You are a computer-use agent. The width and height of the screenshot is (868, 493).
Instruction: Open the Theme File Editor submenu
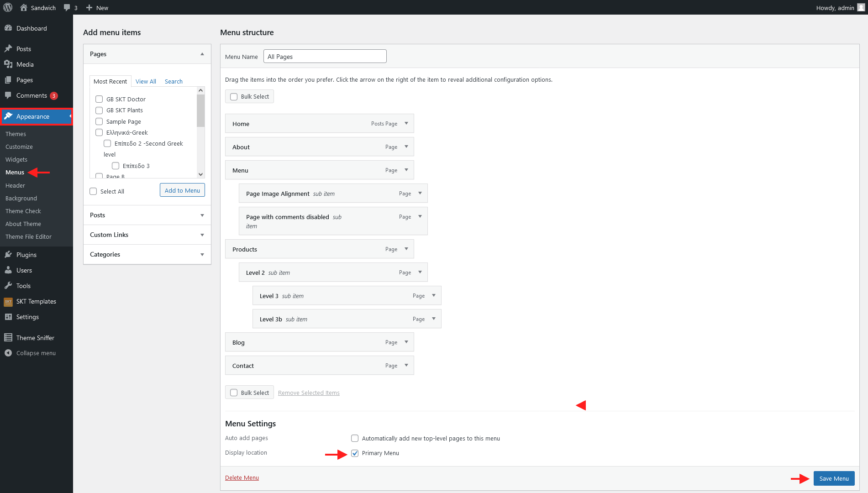click(28, 236)
